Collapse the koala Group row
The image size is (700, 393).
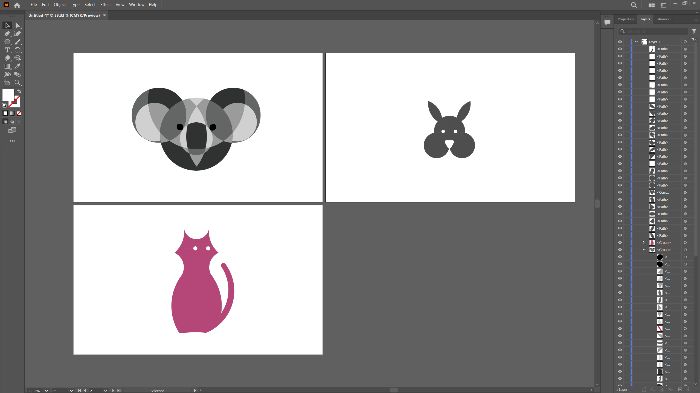coord(644,250)
